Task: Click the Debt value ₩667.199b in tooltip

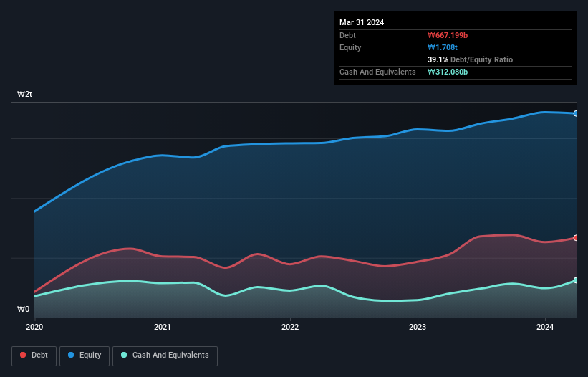Action: coord(448,35)
